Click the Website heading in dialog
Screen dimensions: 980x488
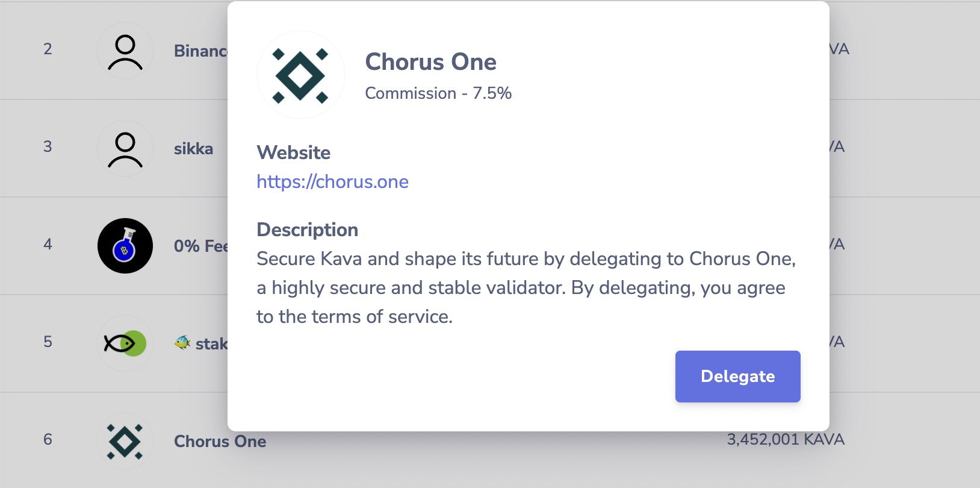click(x=293, y=153)
